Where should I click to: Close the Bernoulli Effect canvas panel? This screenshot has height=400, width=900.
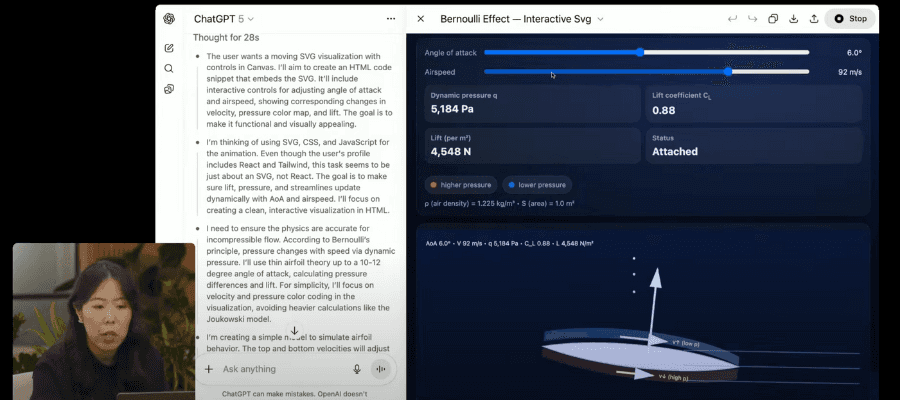point(421,19)
